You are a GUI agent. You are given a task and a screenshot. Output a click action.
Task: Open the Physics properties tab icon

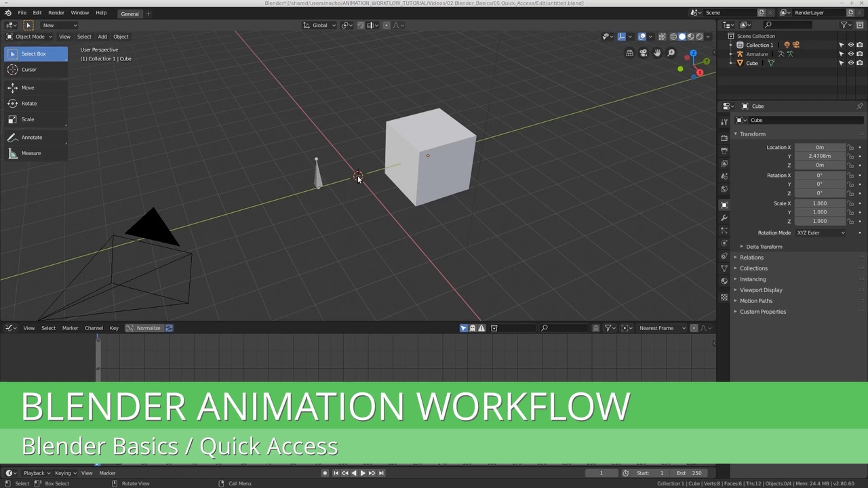pyautogui.click(x=724, y=243)
